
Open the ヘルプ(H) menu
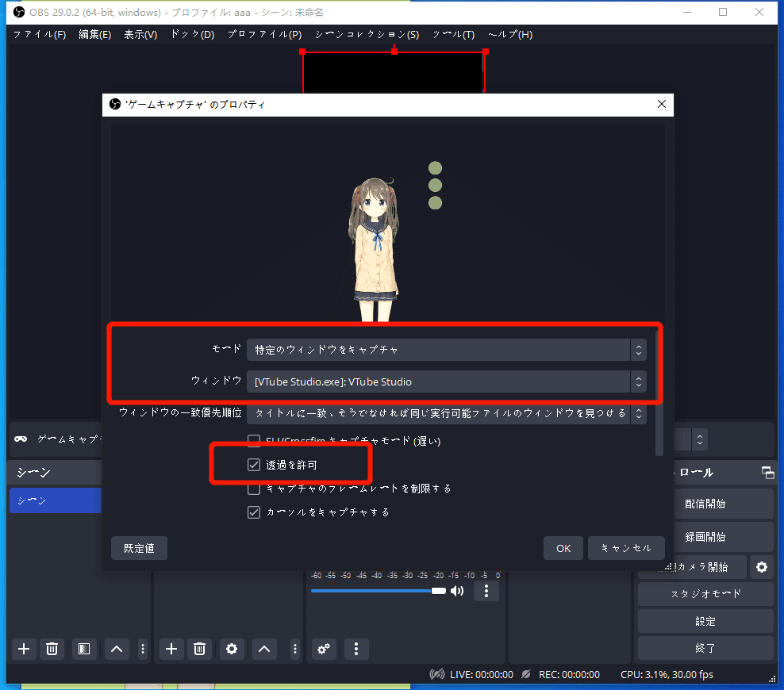[510, 34]
